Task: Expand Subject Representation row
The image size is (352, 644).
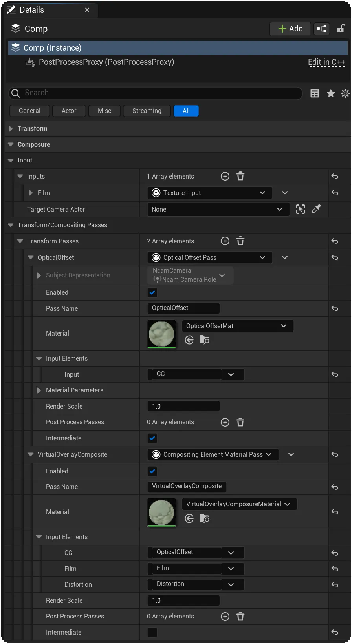Action: click(39, 275)
